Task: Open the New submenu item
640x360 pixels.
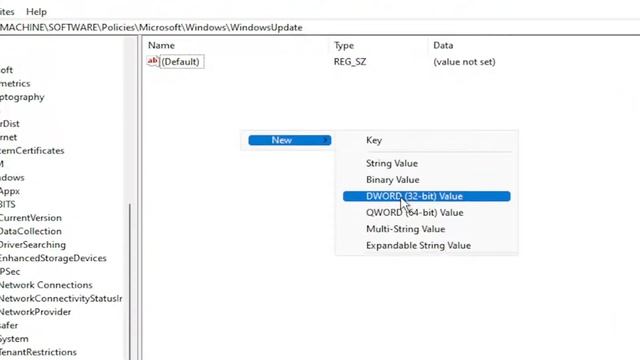Action: [x=290, y=140]
